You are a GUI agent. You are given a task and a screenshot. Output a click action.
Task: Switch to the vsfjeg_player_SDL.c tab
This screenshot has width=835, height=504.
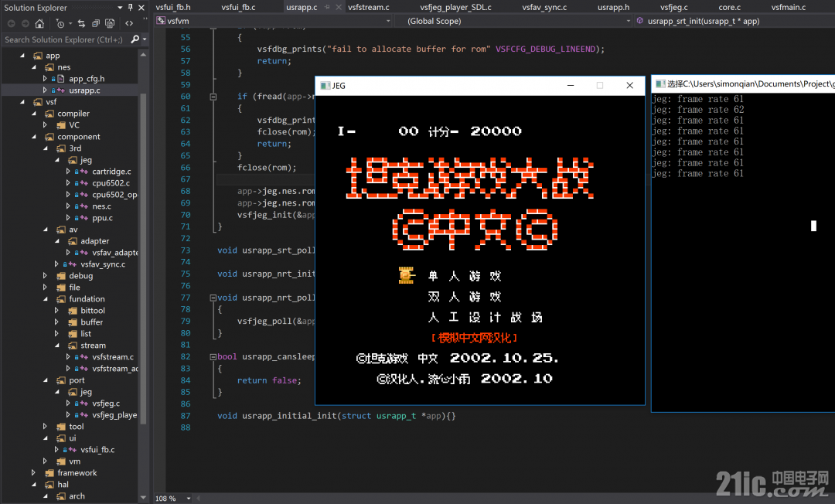[x=455, y=7]
